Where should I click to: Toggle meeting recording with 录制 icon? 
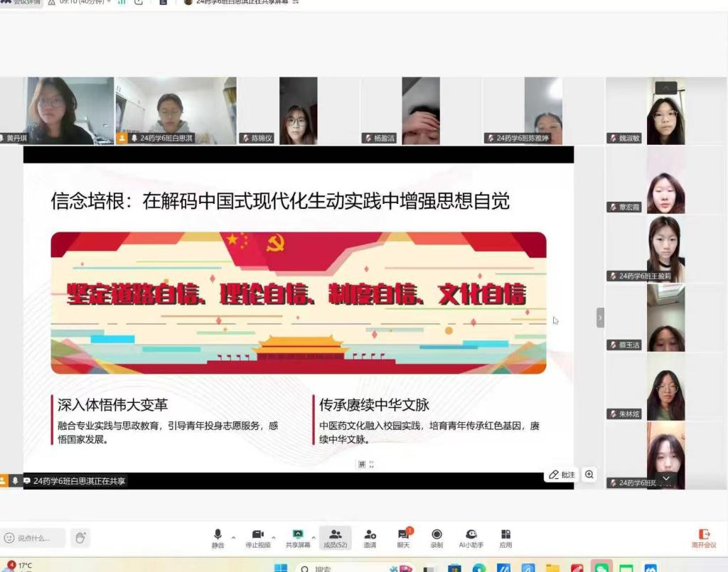437,538
